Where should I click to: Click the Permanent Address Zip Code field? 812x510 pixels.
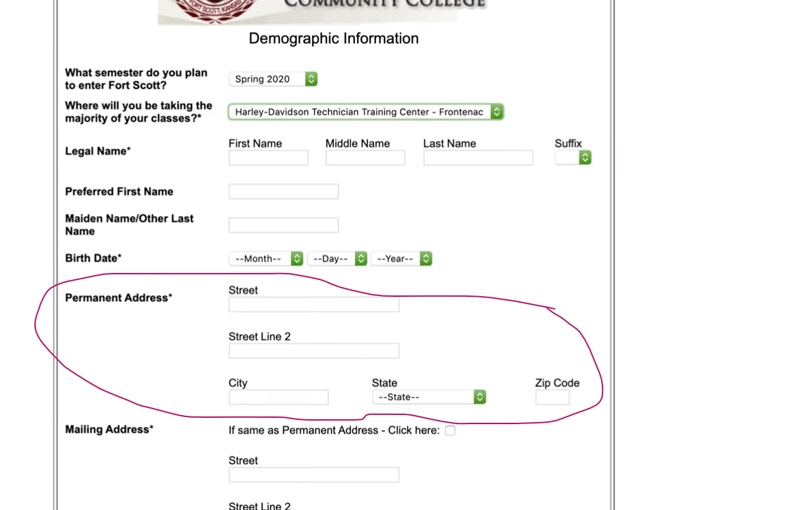(x=552, y=397)
